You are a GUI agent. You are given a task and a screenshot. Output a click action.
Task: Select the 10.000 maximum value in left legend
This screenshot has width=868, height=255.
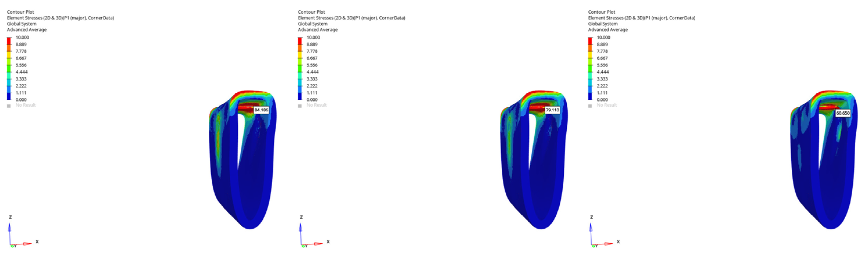click(22, 38)
